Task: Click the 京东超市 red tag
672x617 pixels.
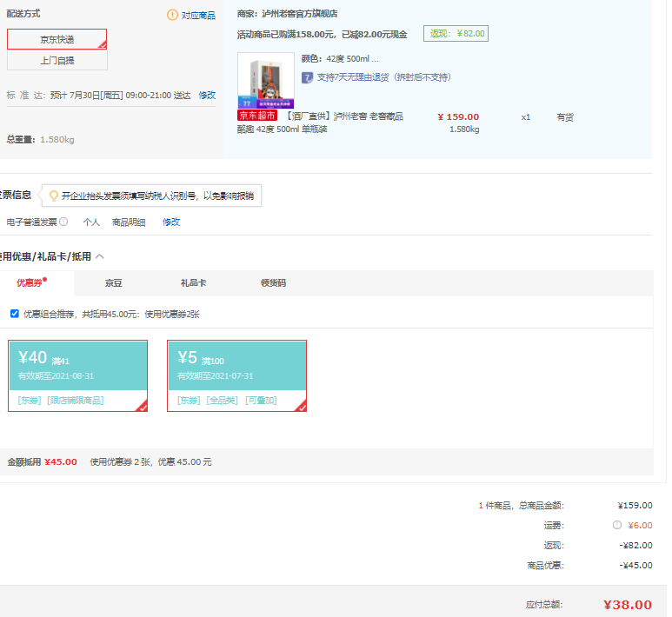Action: pyautogui.click(x=257, y=116)
